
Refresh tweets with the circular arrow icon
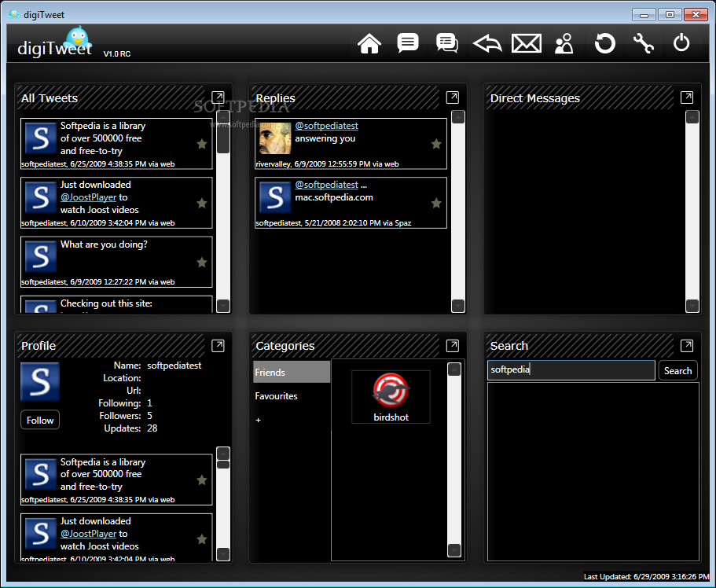[x=605, y=43]
